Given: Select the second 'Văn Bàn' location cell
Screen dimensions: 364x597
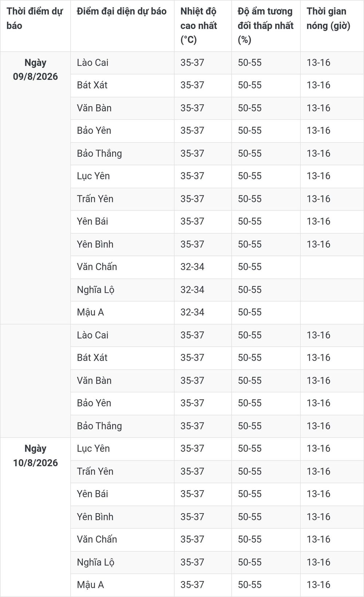Looking at the screenshot, I should click(x=122, y=381).
